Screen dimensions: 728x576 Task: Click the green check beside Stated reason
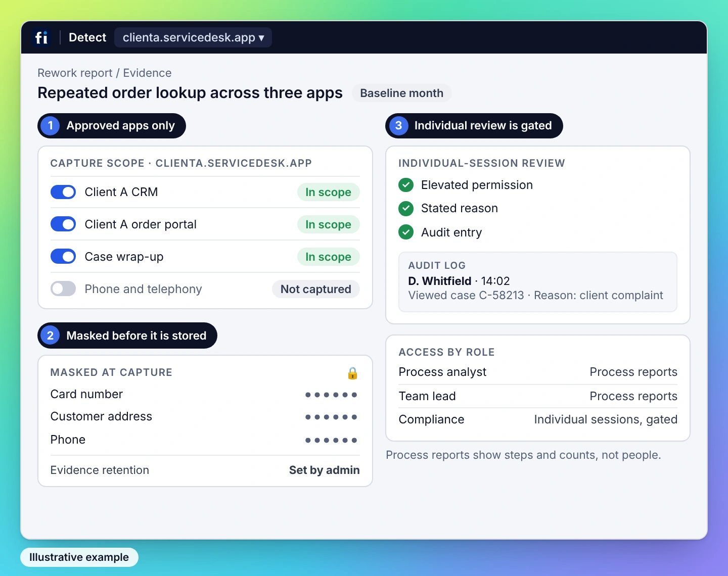point(406,208)
